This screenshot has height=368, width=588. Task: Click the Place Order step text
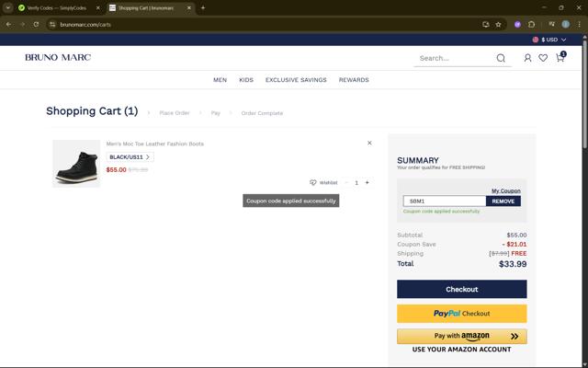pos(175,113)
